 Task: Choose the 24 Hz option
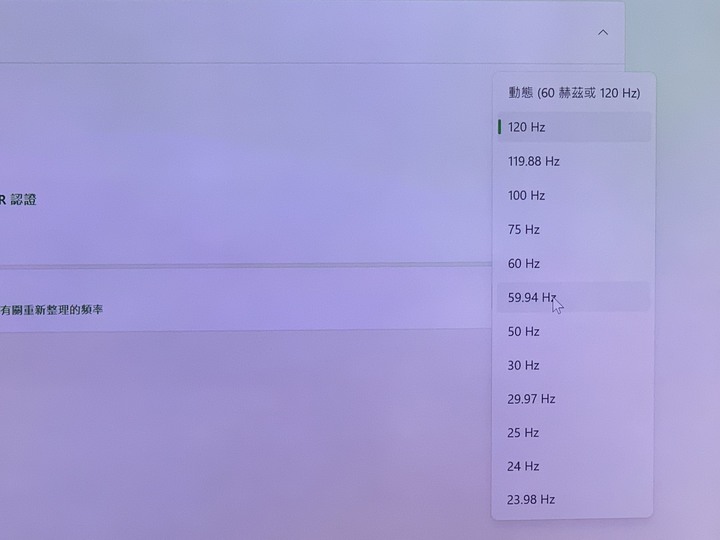tap(574, 466)
